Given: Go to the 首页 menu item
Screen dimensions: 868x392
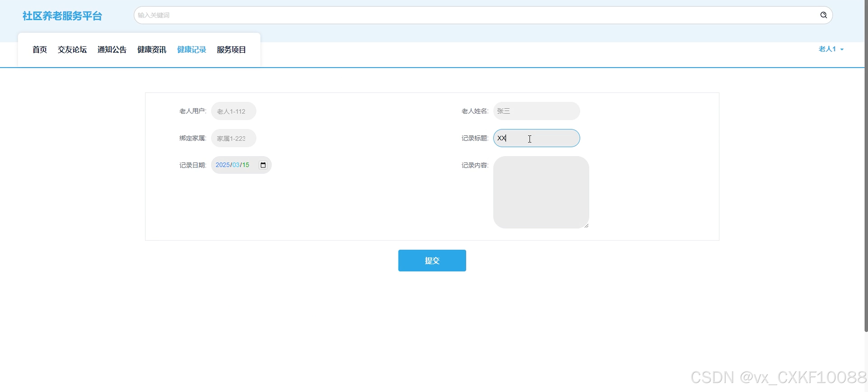Looking at the screenshot, I should (x=39, y=50).
